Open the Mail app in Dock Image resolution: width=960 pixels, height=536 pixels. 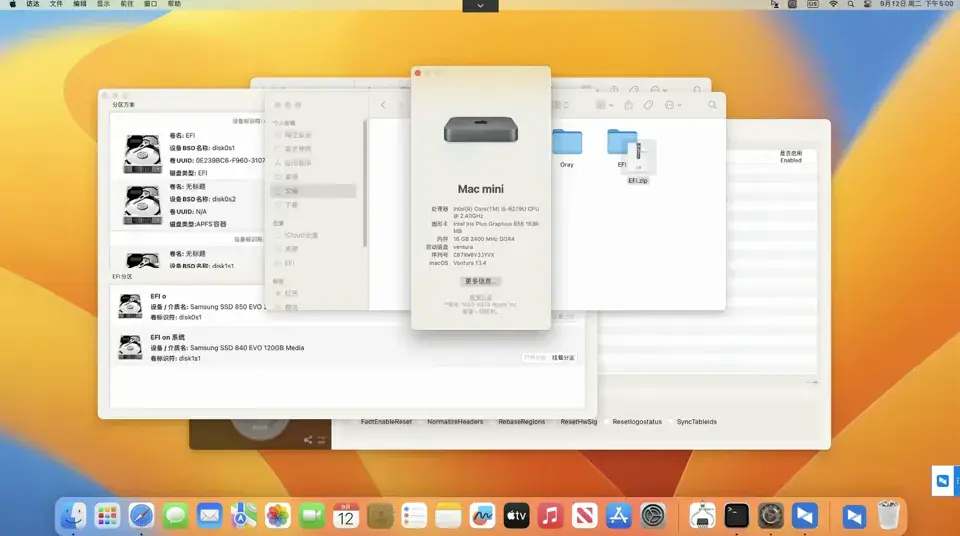click(209, 516)
